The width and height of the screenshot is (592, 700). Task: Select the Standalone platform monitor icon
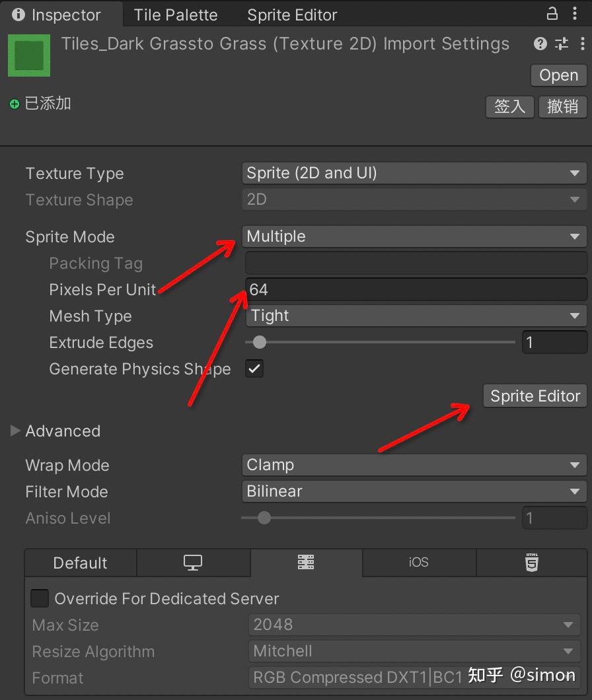click(x=194, y=563)
